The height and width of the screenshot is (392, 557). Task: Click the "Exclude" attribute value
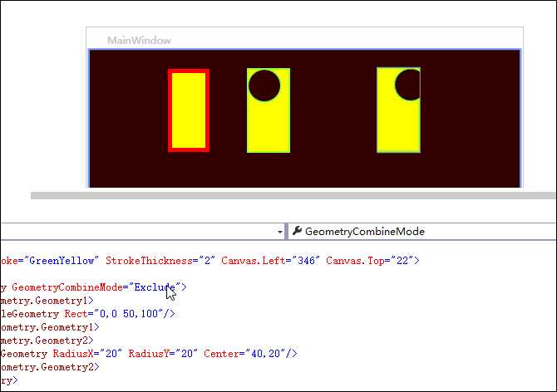(x=155, y=287)
